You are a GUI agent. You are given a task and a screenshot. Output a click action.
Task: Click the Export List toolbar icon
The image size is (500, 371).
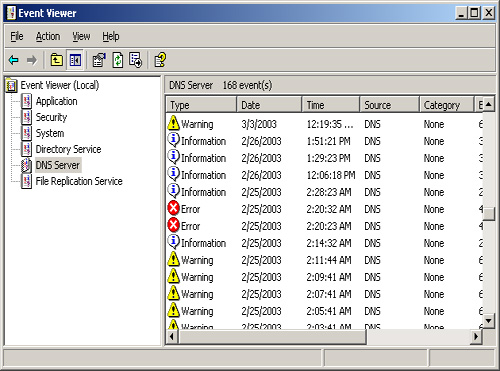point(135,60)
